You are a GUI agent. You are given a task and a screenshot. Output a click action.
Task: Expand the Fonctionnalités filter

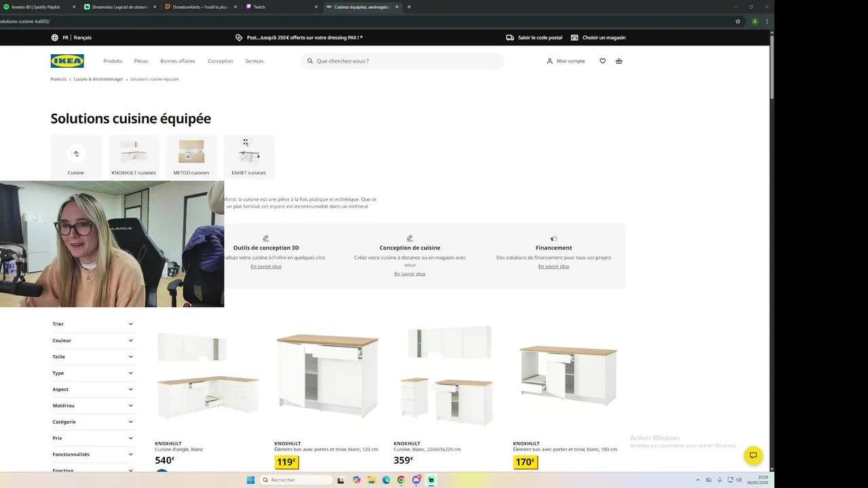[93, 454]
